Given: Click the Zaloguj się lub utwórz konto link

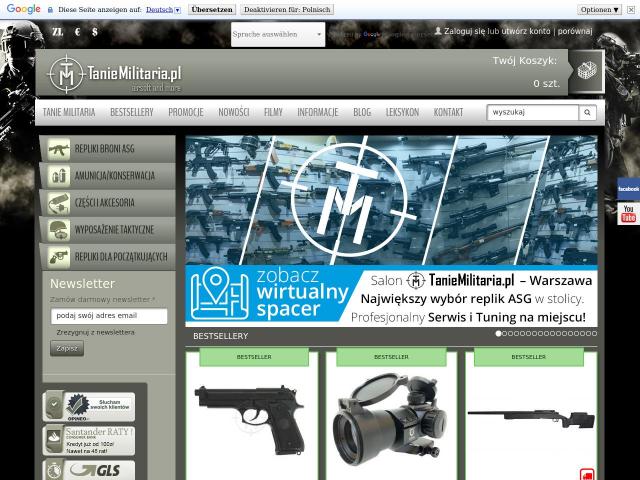Looking at the screenshot, I should pos(497,31).
